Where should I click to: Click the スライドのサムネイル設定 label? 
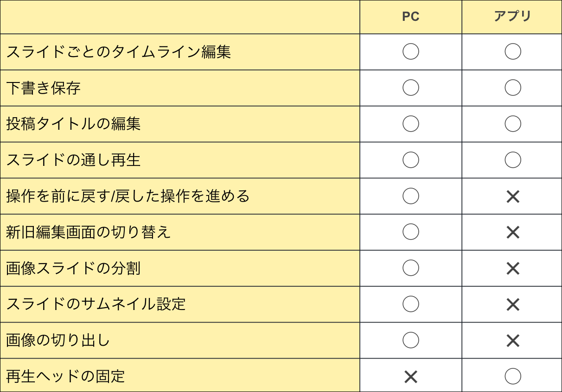click(x=96, y=304)
